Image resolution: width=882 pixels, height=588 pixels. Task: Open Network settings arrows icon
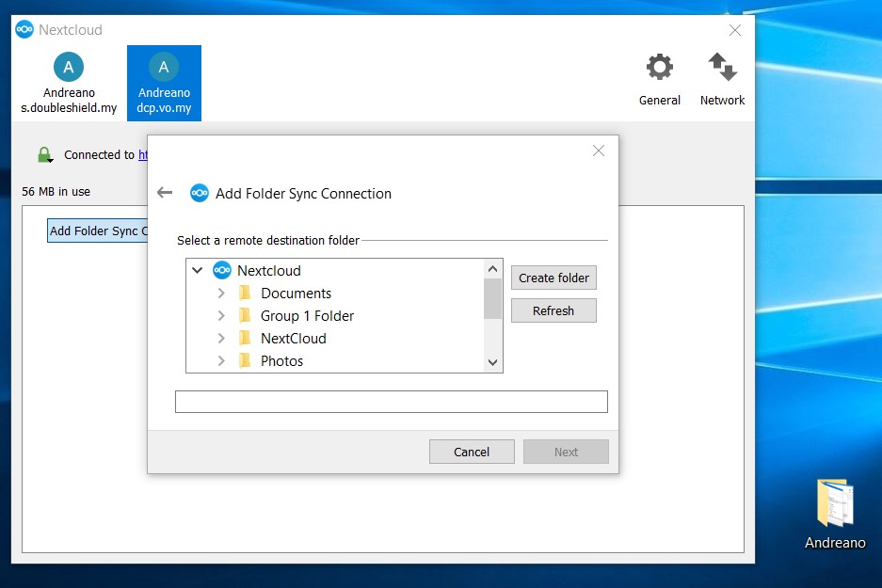[x=722, y=69]
